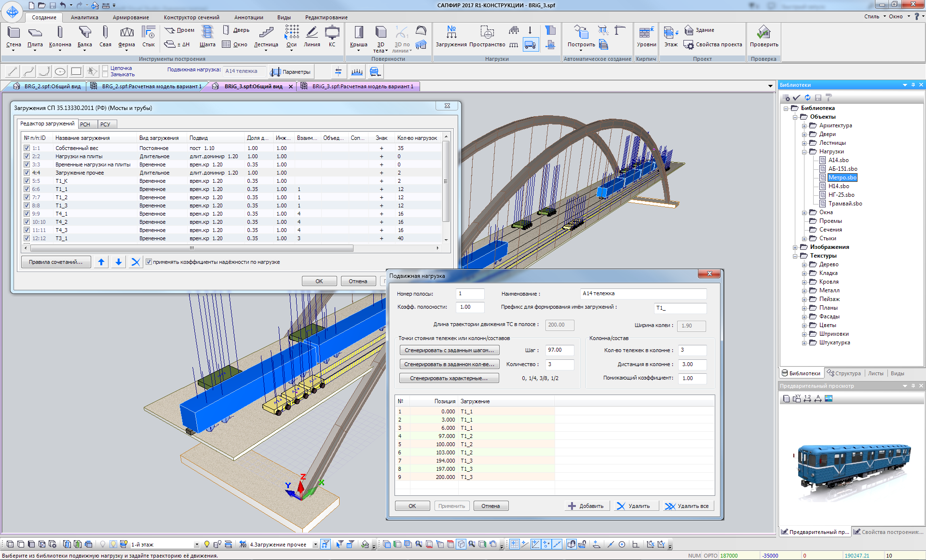Click the Проверить check model icon
The width and height of the screenshot is (926, 560).
click(x=763, y=37)
